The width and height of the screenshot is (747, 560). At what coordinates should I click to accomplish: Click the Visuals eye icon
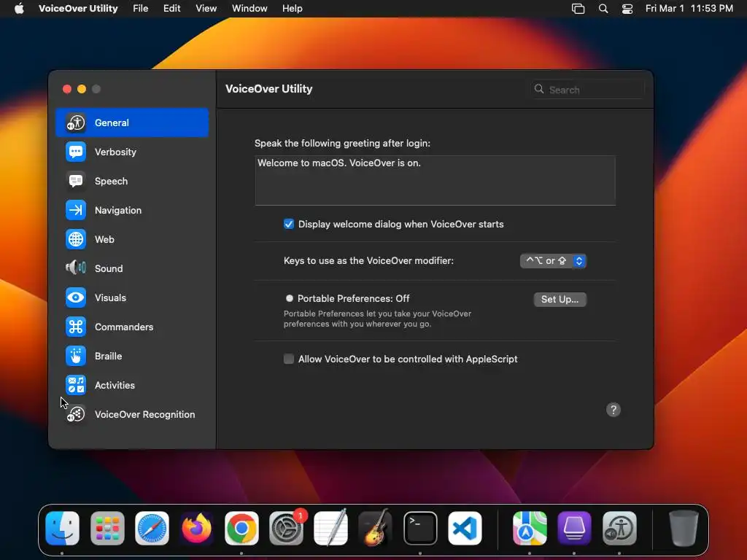(76, 297)
